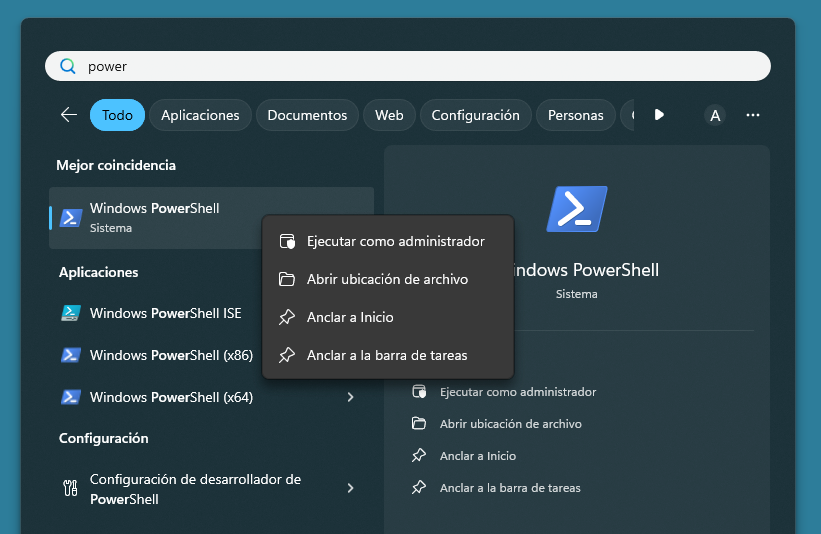The image size is (821, 534).
Task: Click the Windows PowerShell ISE icon
Action: (70, 313)
